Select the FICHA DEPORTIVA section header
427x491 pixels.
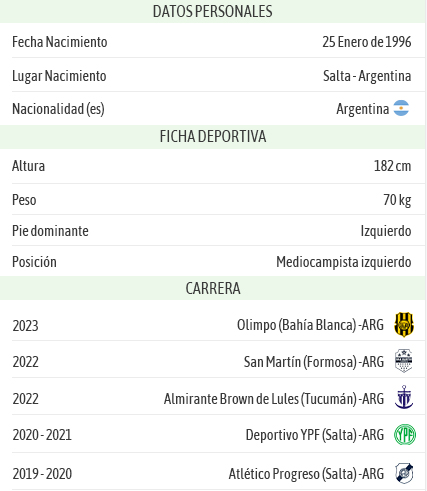point(212,137)
